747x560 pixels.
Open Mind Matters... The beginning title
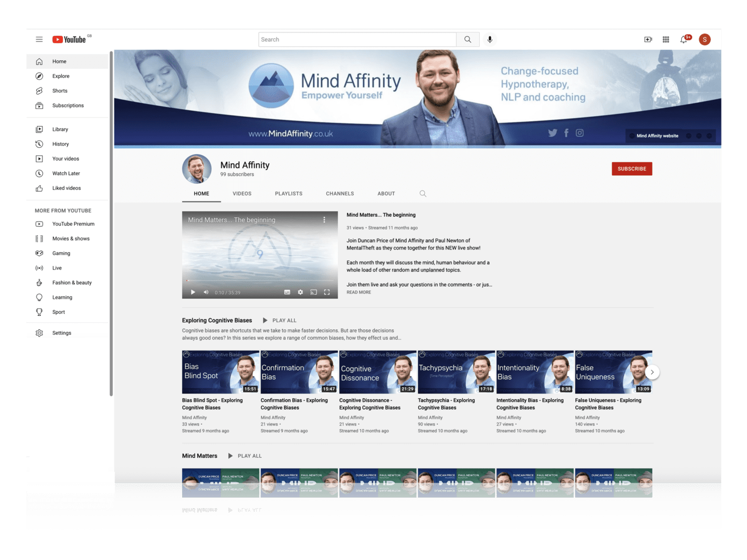tap(381, 215)
